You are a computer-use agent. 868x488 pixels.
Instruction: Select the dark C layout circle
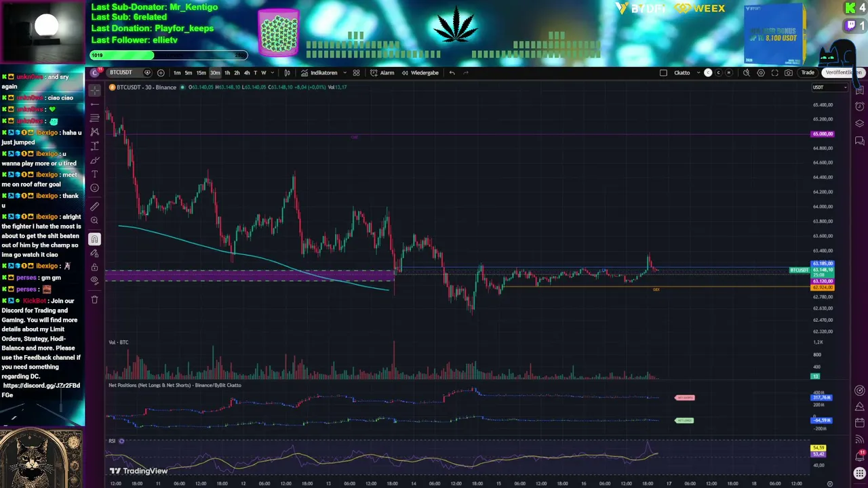click(718, 73)
